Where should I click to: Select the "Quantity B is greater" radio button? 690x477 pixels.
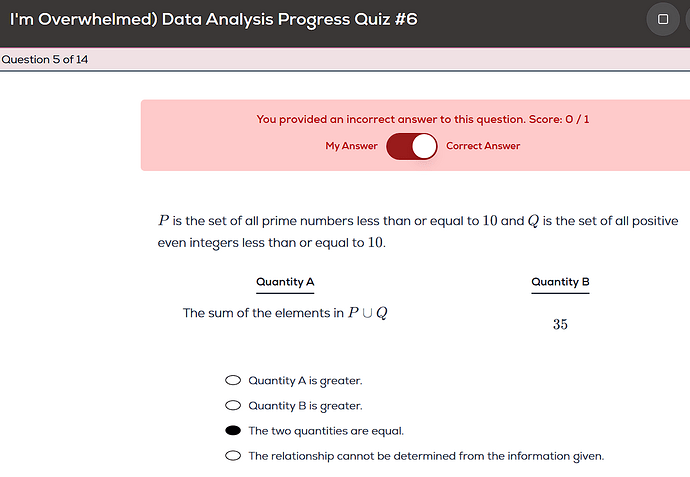click(x=233, y=406)
